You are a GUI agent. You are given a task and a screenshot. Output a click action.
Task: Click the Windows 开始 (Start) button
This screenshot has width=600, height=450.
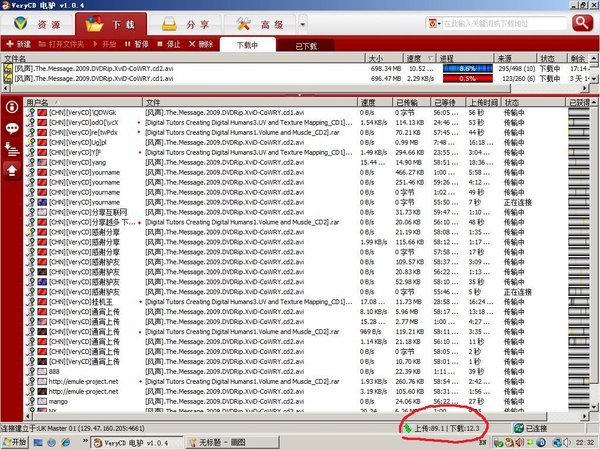pos(17,441)
